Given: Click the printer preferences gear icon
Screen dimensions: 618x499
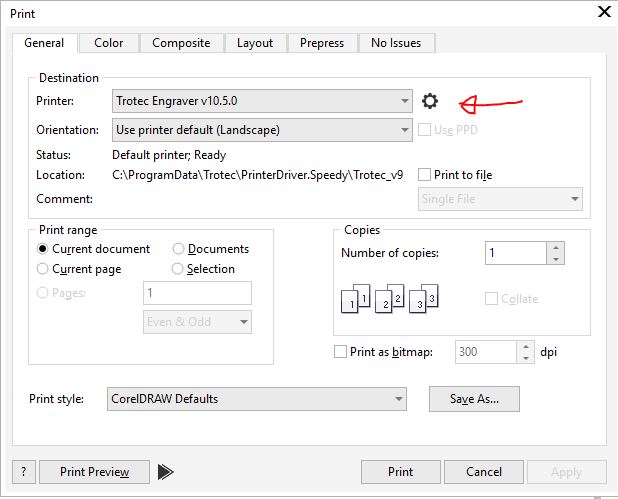Looking at the screenshot, I should [x=430, y=101].
